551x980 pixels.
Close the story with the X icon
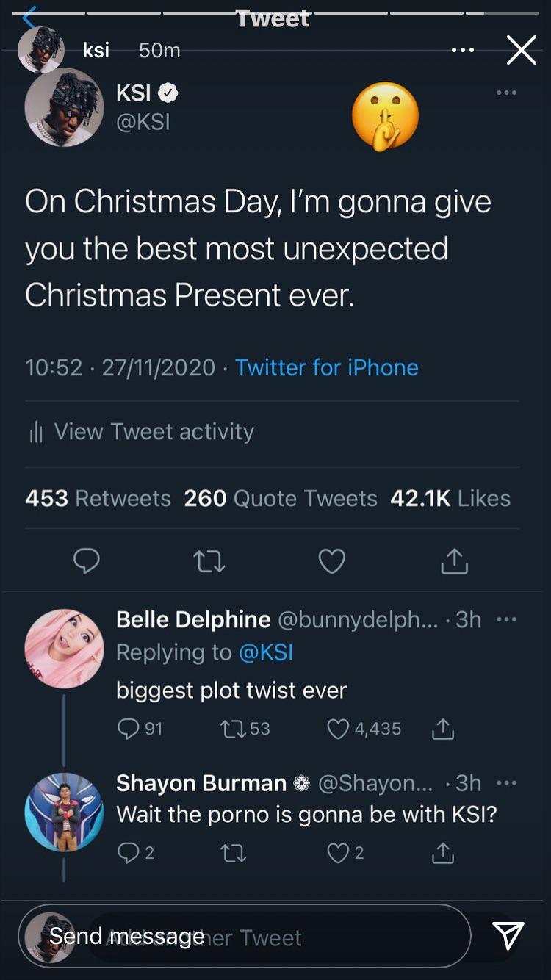(x=521, y=50)
